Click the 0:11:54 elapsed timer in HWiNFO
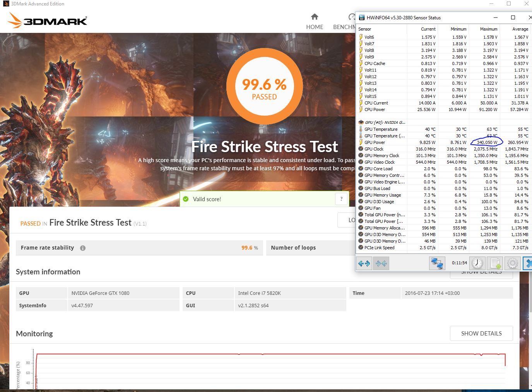Image resolution: width=532 pixels, height=392 pixels. [x=459, y=263]
